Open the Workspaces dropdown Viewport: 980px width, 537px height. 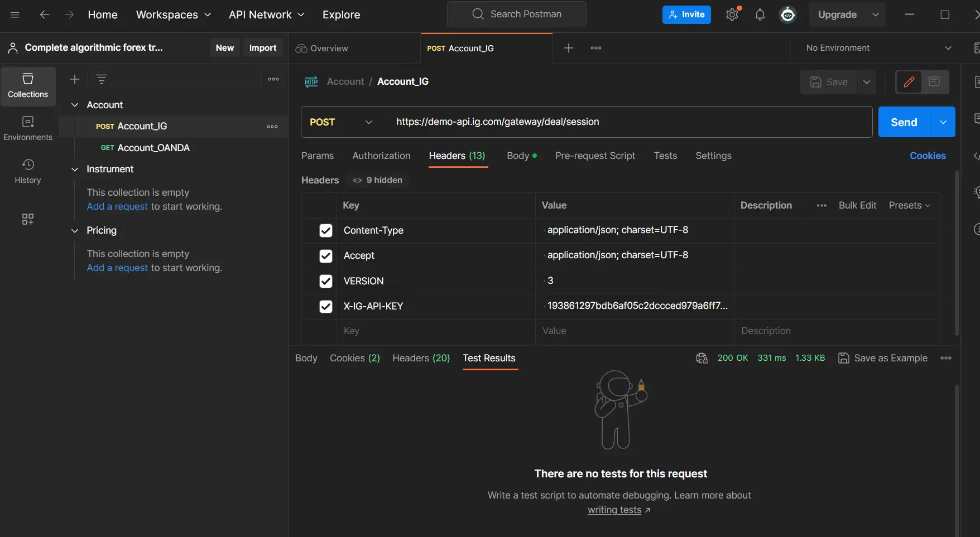coord(174,14)
